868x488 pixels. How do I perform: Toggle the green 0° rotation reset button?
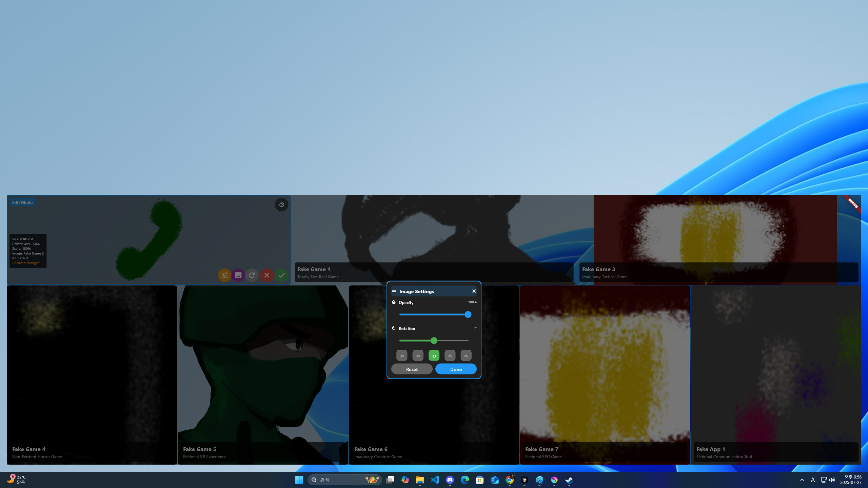[x=434, y=355]
